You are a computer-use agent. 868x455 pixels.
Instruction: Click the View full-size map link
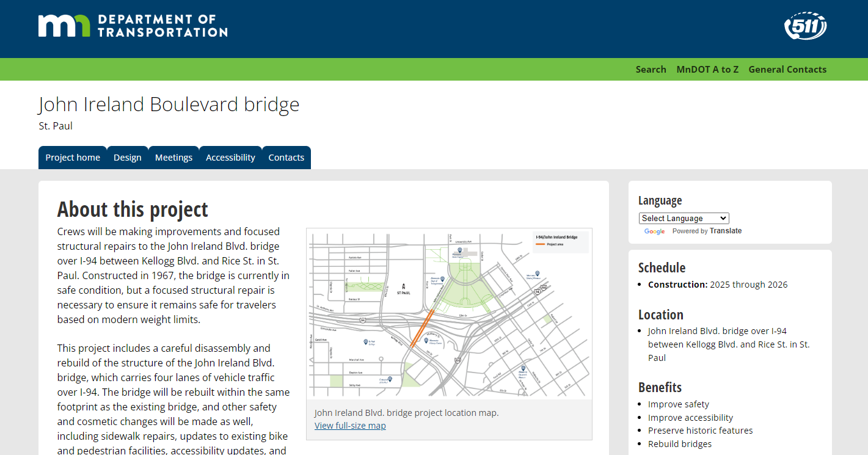point(350,426)
